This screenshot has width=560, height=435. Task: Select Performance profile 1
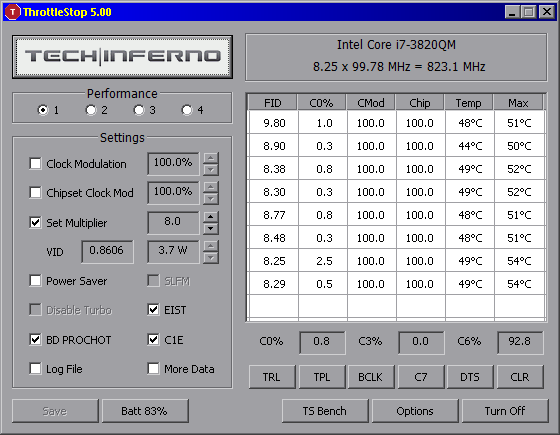[43, 110]
